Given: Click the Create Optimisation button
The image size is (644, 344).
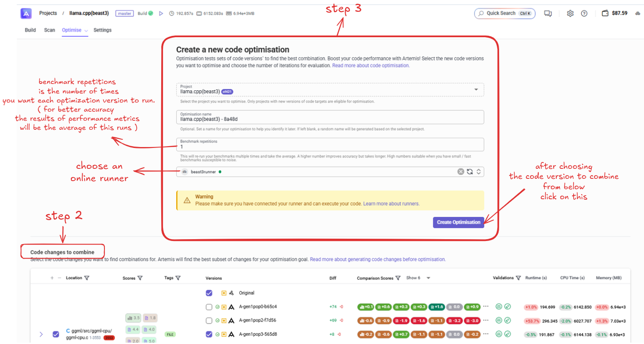Looking at the screenshot, I should click(x=458, y=222).
